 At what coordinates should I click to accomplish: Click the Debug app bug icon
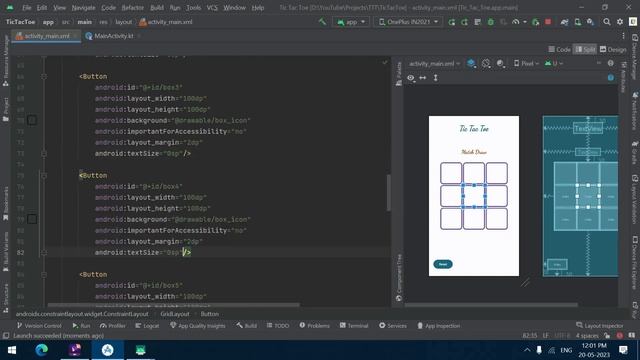491,22
